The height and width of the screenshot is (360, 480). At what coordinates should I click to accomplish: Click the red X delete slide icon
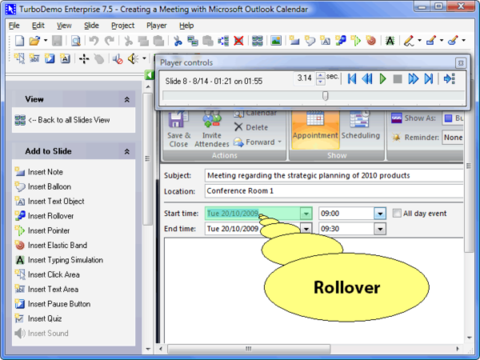(x=239, y=41)
